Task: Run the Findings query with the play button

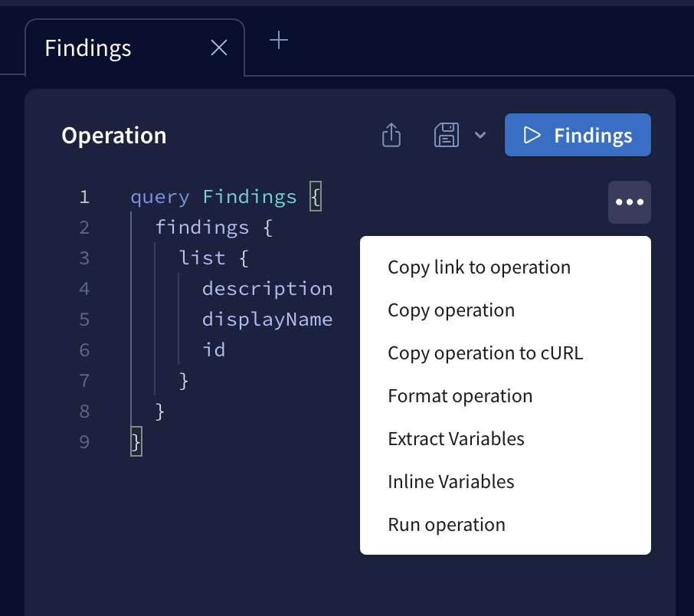Action: tap(578, 135)
